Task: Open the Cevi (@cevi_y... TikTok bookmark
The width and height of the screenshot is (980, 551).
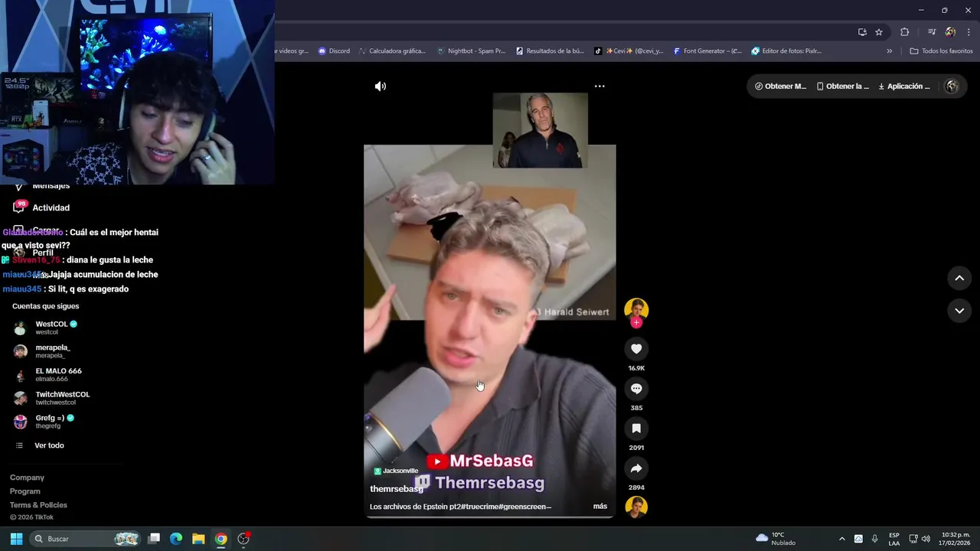Action: pos(629,51)
